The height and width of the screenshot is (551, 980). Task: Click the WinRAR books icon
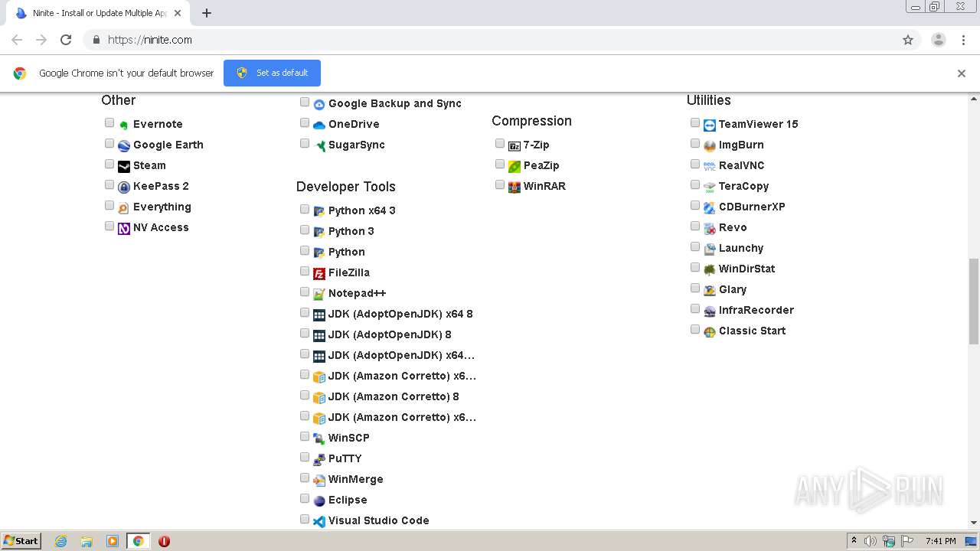[514, 187]
